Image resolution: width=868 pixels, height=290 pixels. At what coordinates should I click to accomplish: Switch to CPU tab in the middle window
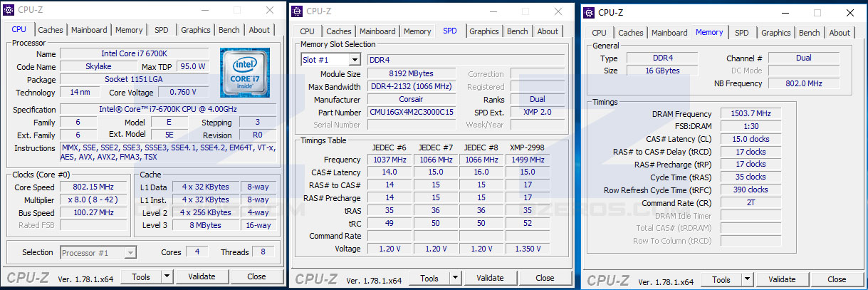[x=307, y=31]
